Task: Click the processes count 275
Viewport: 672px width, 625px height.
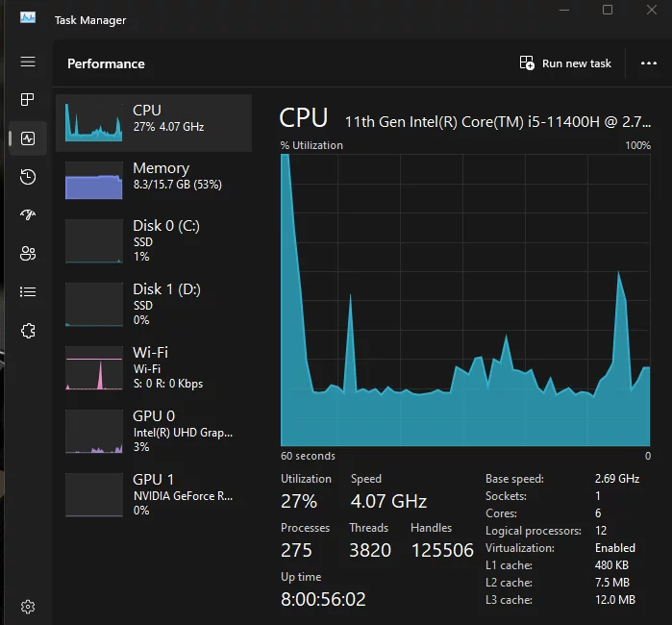Action: [x=296, y=550]
